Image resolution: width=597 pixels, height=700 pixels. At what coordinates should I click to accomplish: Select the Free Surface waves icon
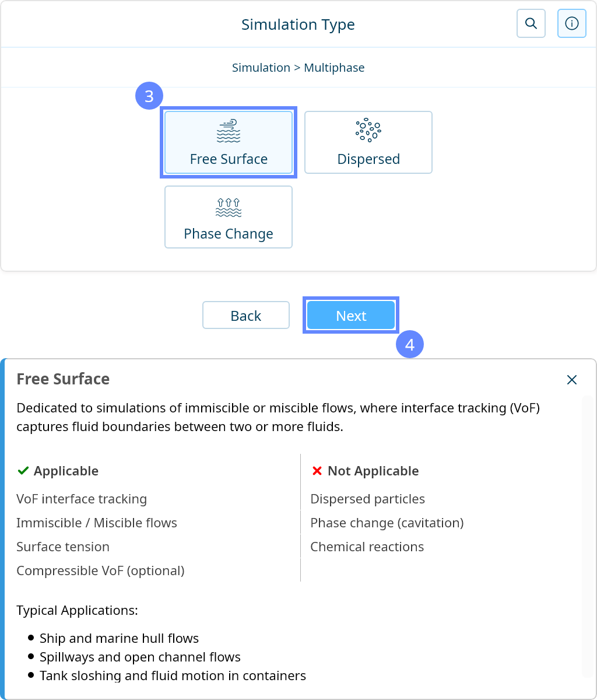coord(229,131)
